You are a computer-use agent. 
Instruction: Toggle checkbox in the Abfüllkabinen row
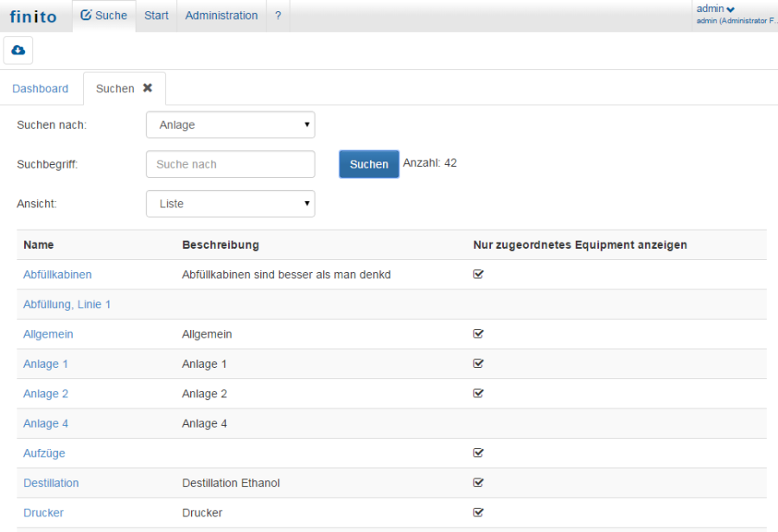(478, 275)
